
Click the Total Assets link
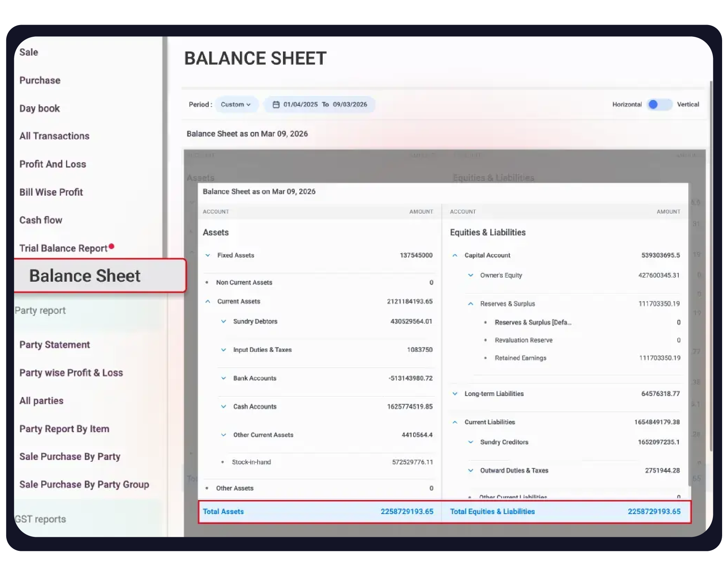point(223,511)
